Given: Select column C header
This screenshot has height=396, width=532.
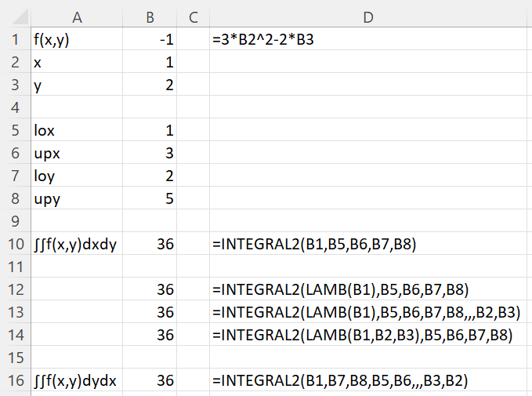Looking at the screenshot, I should pyautogui.click(x=194, y=13).
